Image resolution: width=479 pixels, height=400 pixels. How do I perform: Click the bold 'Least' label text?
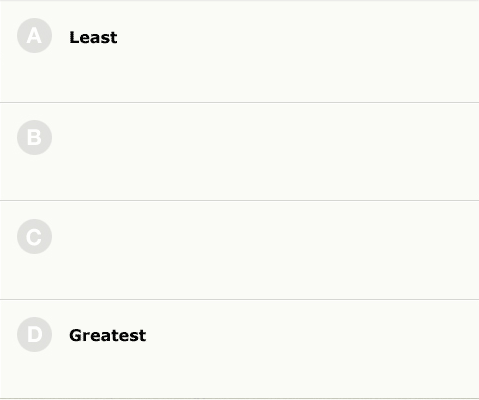pos(93,37)
